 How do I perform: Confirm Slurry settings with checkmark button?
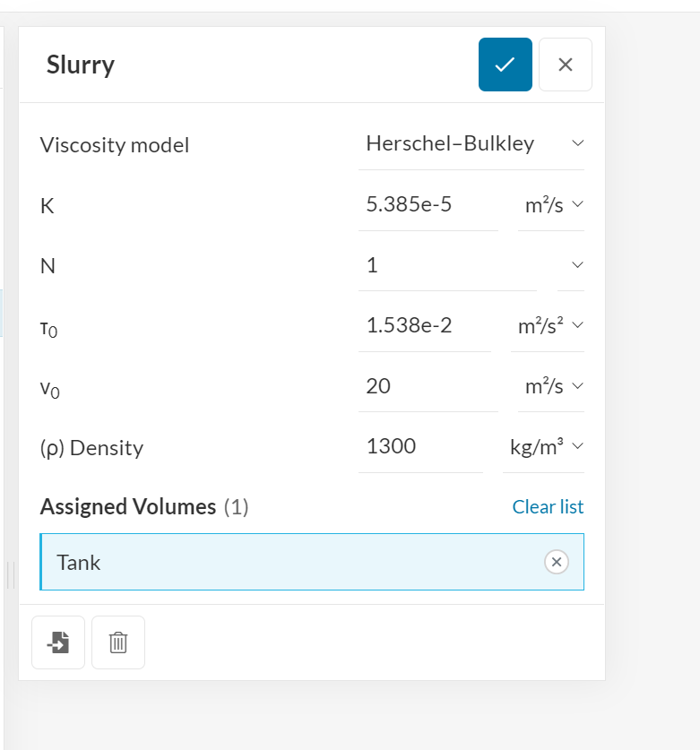tap(506, 65)
